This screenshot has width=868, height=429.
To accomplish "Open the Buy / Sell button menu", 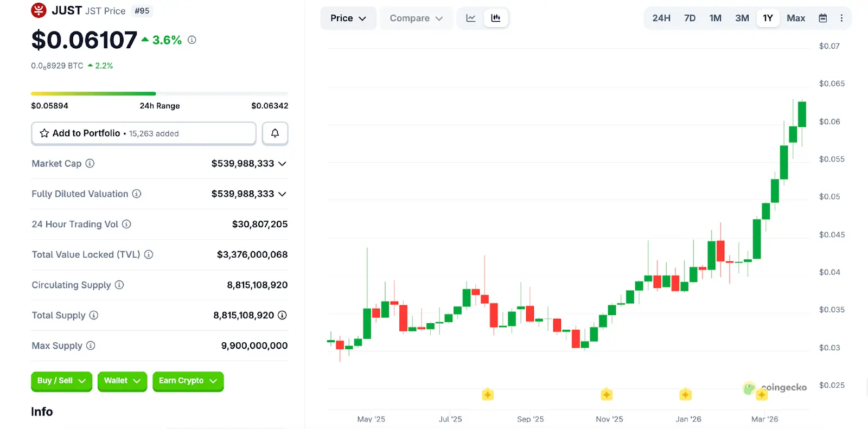I will point(61,381).
